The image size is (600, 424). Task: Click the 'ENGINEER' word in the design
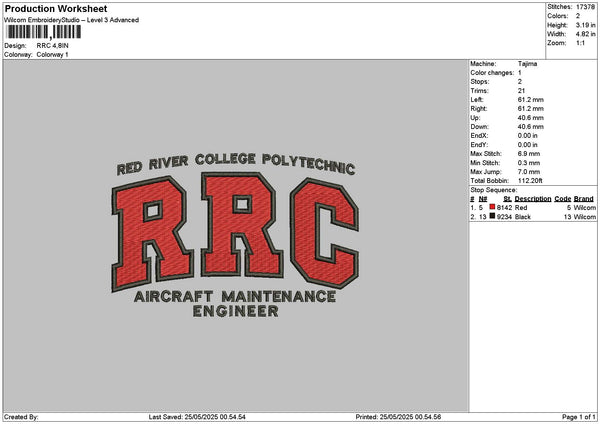point(235,311)
